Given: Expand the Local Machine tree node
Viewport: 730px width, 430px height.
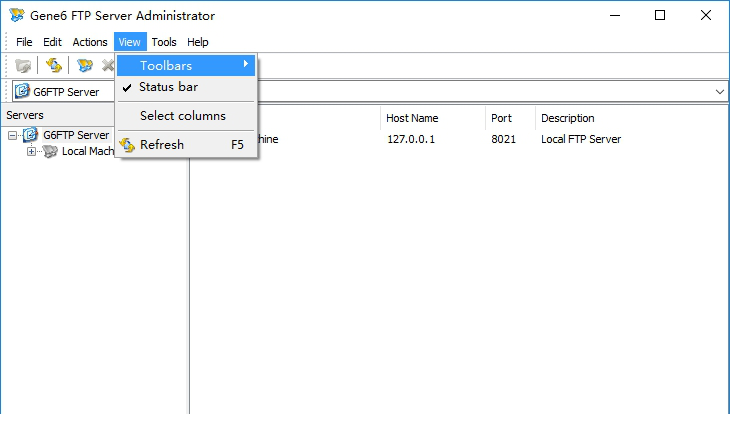Looking at the screenshot, I should click(31, 151).
